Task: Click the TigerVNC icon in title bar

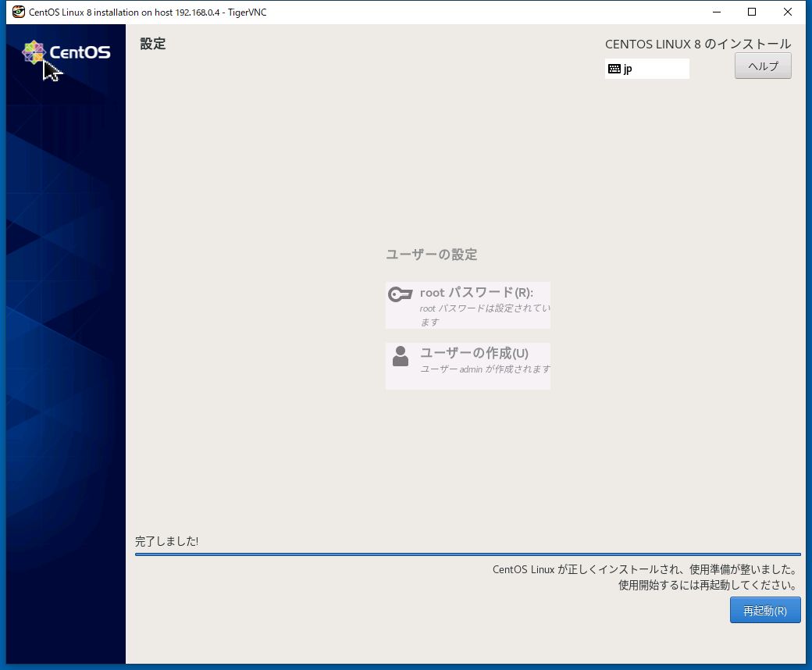Action: pos(19,12)
